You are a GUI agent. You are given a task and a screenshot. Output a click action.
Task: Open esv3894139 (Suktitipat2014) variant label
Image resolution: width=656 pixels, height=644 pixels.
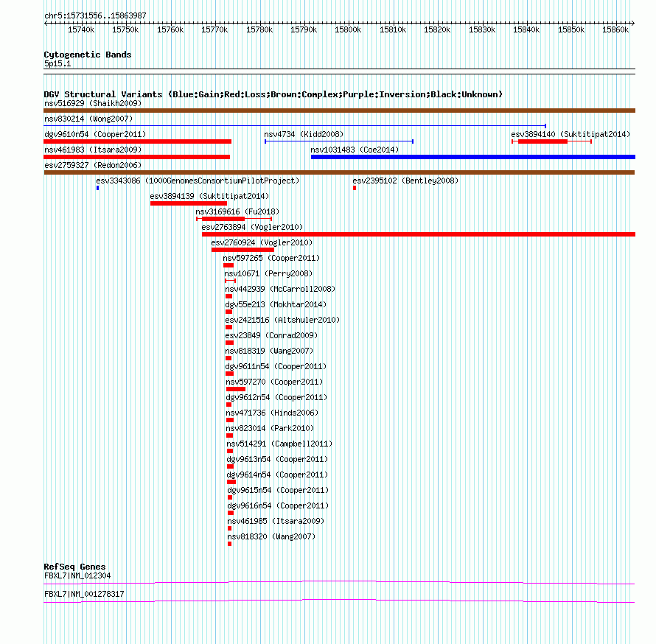point(209,196)
